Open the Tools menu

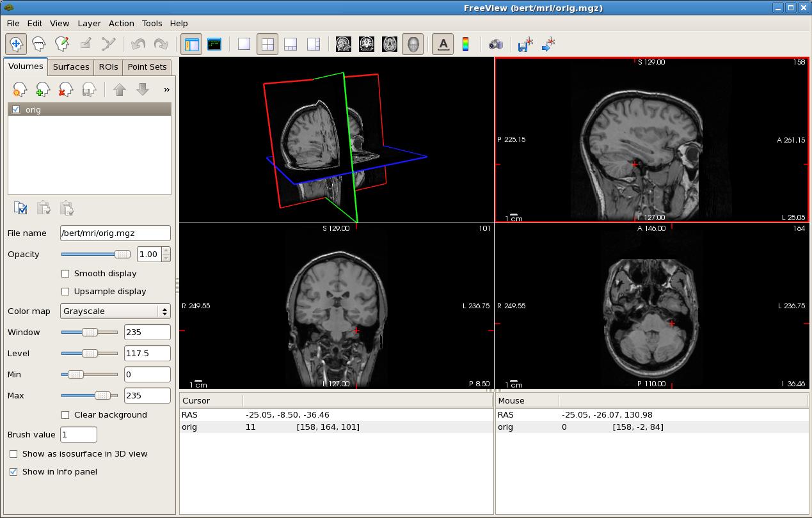152,23
